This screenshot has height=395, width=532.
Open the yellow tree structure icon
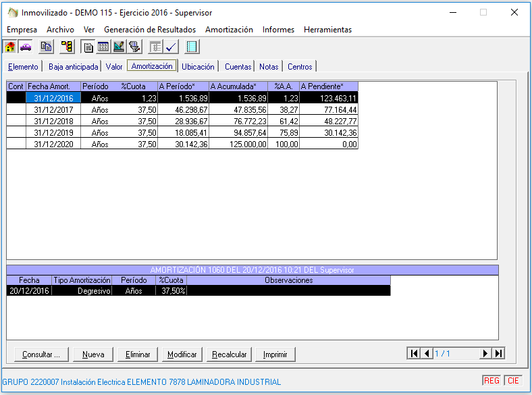[67, 47]
